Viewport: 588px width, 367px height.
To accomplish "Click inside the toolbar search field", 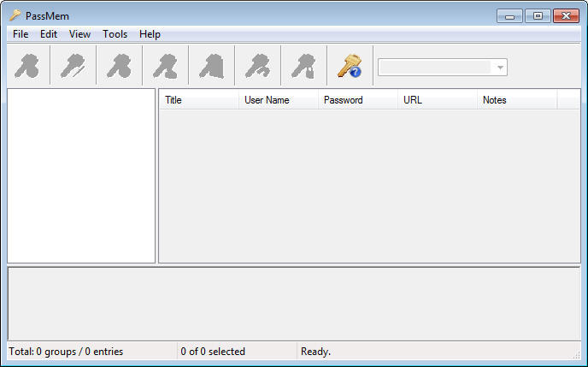I will click(435, 68).
